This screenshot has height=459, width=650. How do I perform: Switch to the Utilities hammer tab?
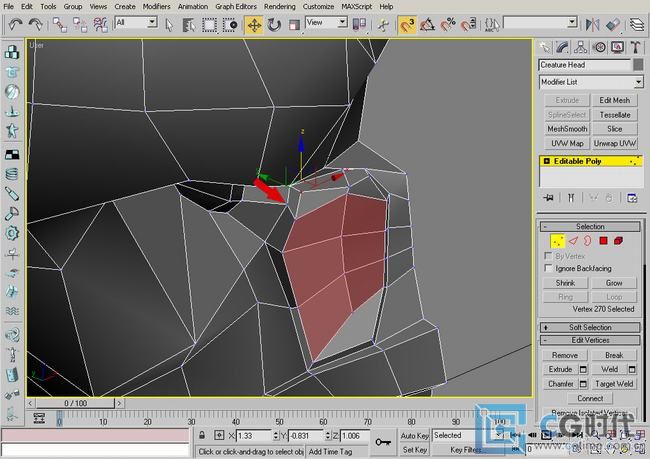pyautogui.click(x=635, y=47)
